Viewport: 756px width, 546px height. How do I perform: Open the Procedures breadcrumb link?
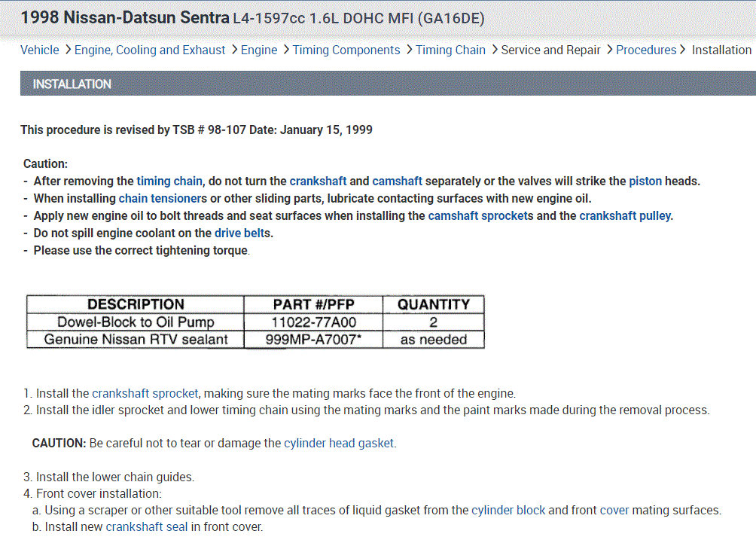point(646,50)
